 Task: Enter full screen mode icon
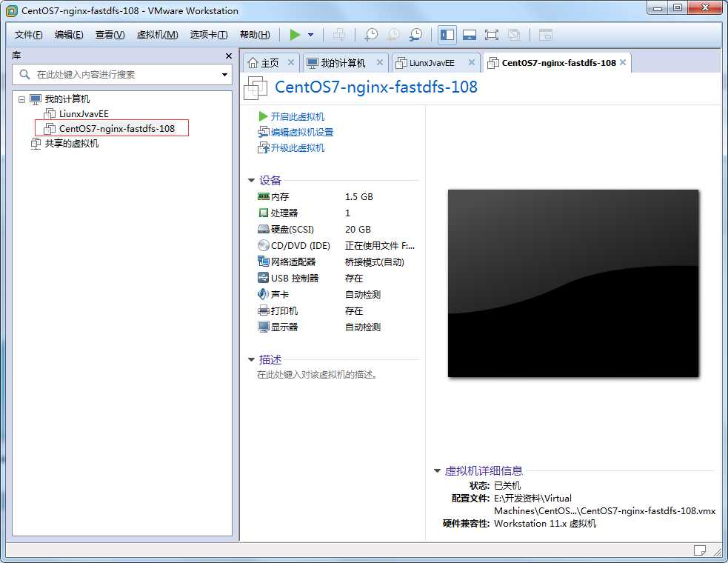[x=491, y=35]
